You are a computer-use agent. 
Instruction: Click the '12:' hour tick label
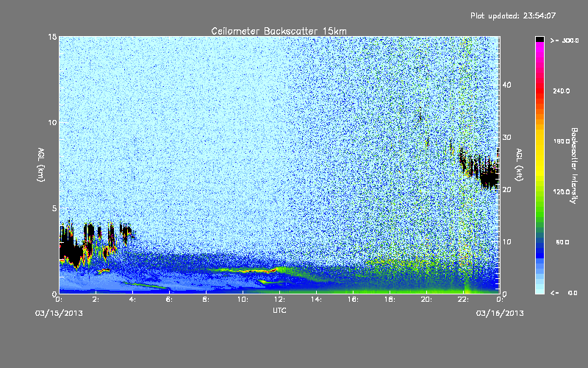tap(279, 300)
